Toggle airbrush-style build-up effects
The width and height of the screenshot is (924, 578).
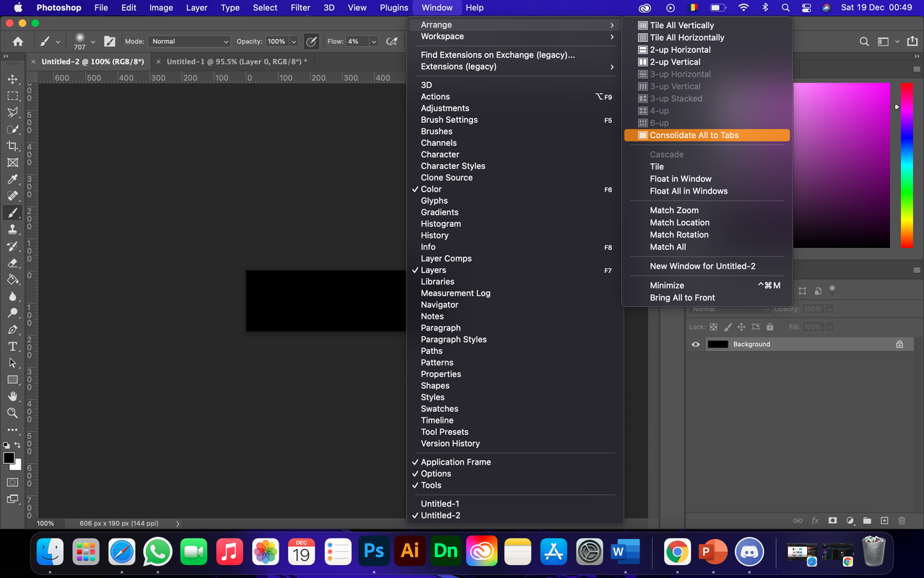point(393,42)
